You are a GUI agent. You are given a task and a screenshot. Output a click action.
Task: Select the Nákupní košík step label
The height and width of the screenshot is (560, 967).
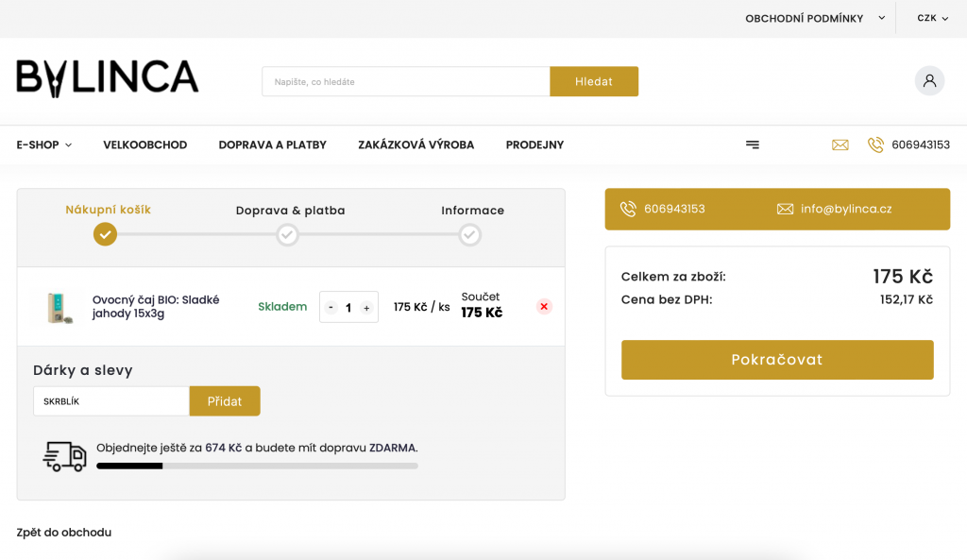pyautogui.click(x=108, y=210)
